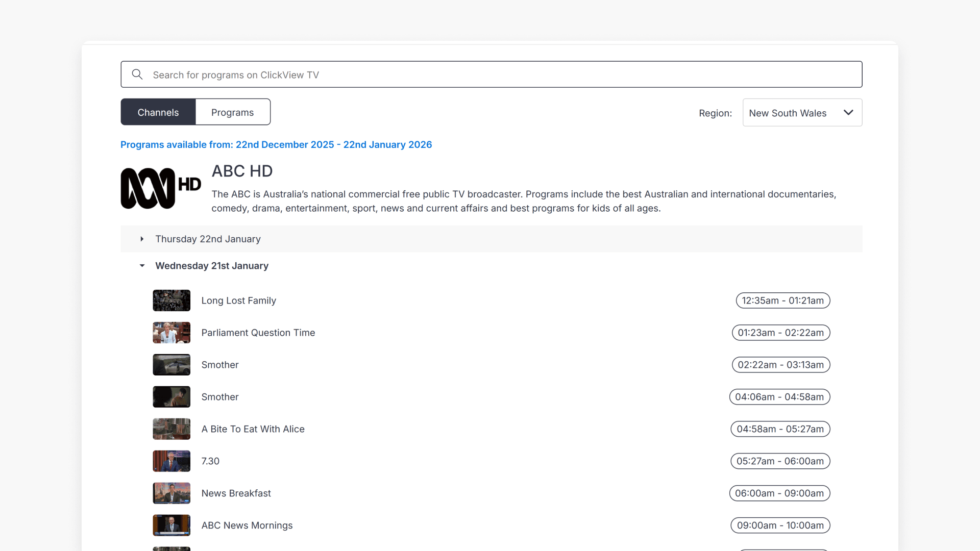Screen dimensions: 980x551
Task: Click the 12:35am - 01:21am time pill
Action: click(783, 300)
